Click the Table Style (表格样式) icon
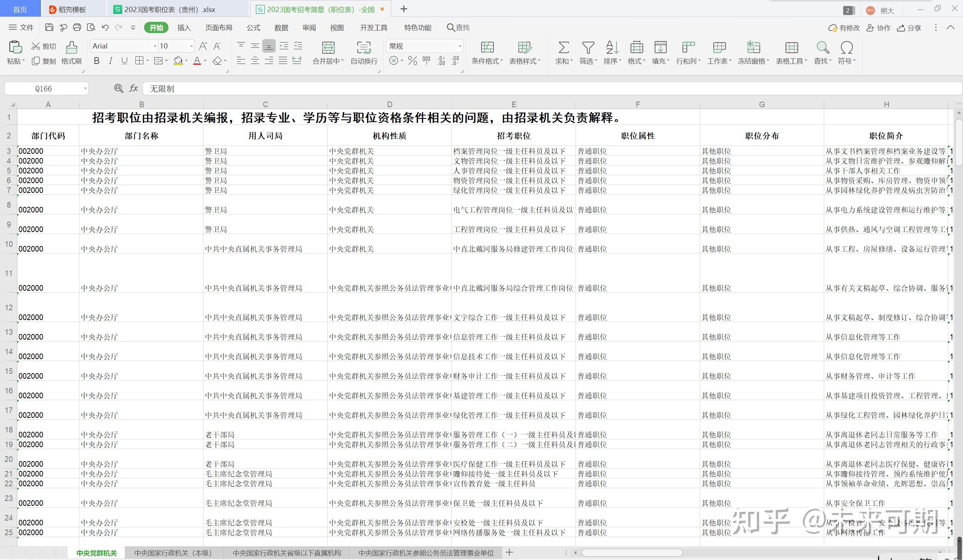 coord(525,47)
